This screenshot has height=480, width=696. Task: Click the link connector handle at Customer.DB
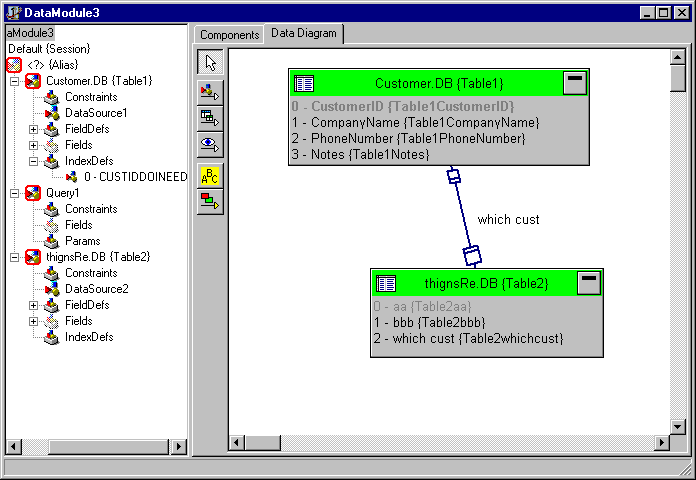coord(453,176)
